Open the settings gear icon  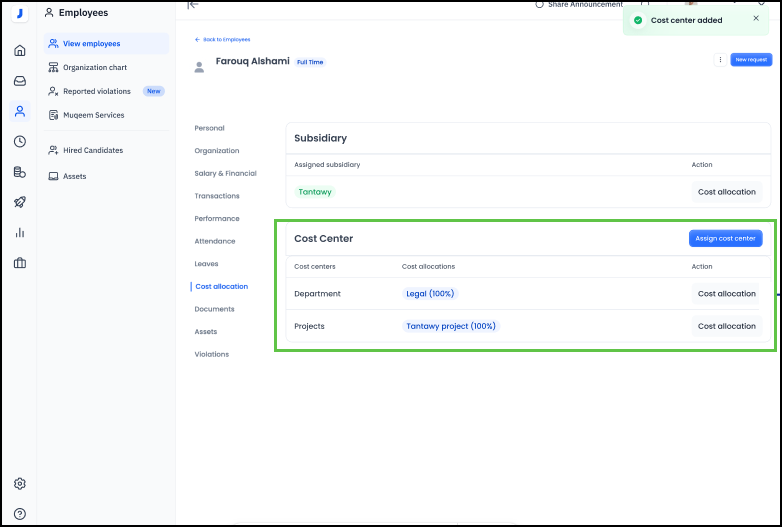coord(20,484)
